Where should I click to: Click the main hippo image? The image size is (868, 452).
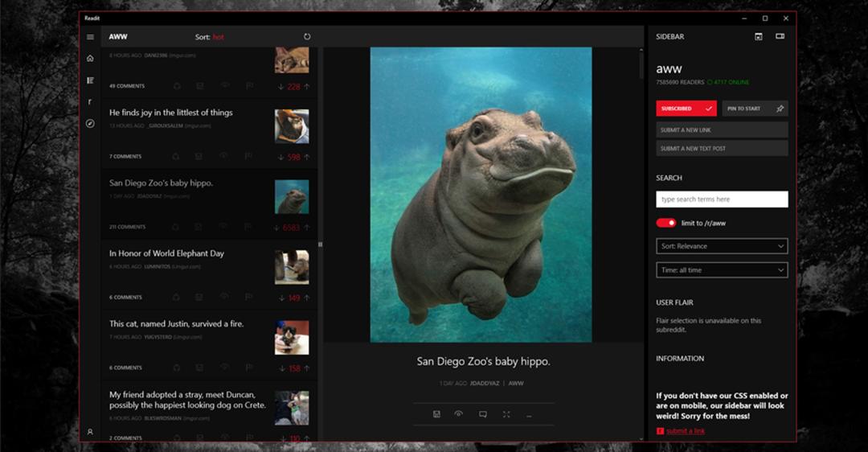(x=481, y=195)
